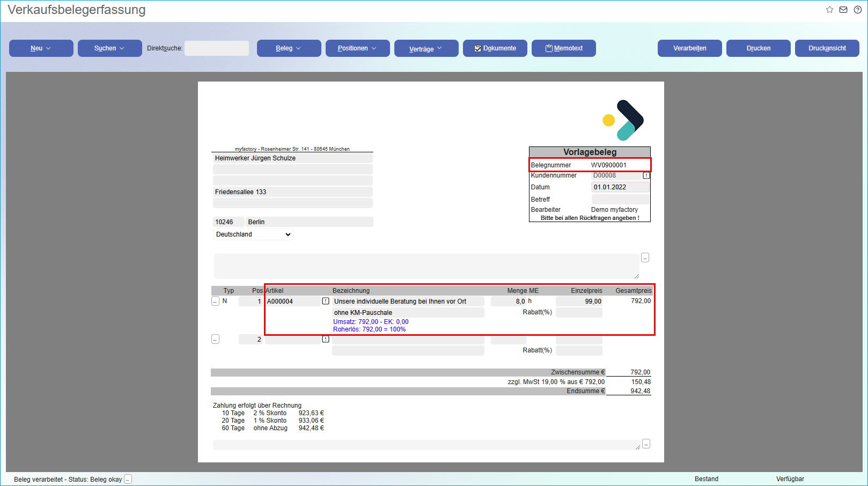Click the Drucken button
This screenshot has height=486, width=868.
tap(759, 48)
